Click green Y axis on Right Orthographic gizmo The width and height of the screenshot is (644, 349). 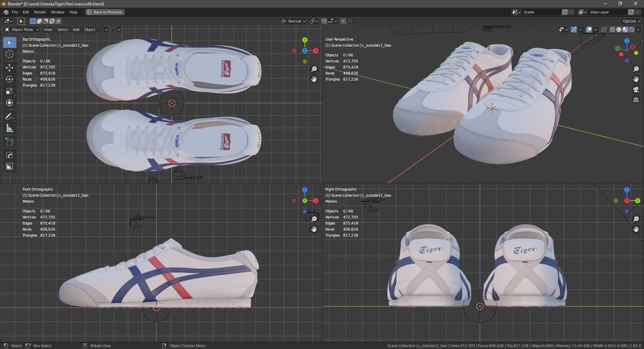638,201
